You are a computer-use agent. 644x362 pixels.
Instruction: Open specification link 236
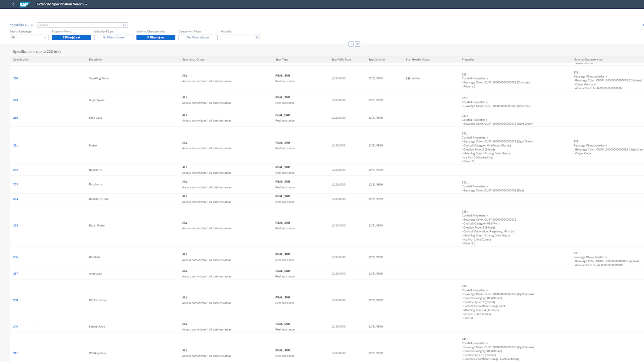tap(15, 257)
